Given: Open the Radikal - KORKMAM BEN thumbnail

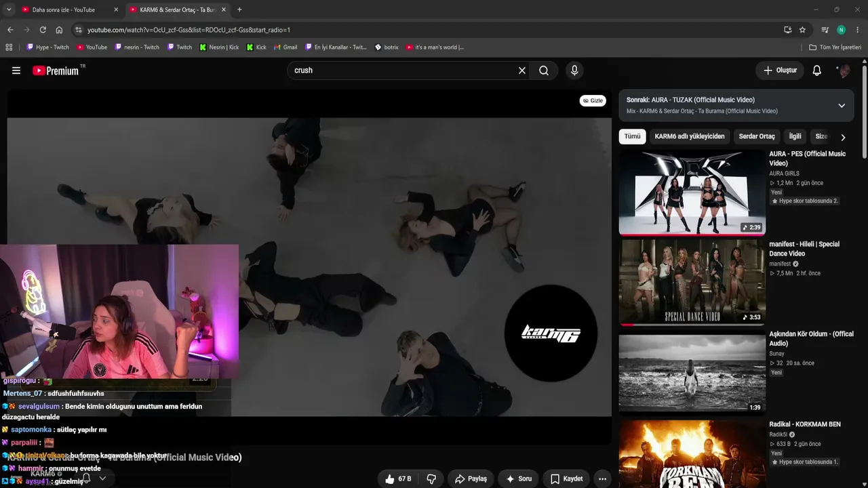Looking at the screenshot, I should click(x=692, y=454).
